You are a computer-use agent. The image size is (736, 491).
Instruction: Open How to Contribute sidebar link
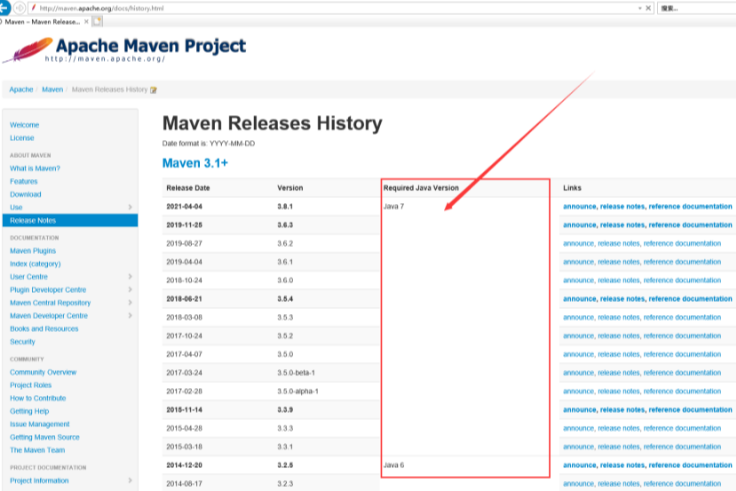point(38,398)
